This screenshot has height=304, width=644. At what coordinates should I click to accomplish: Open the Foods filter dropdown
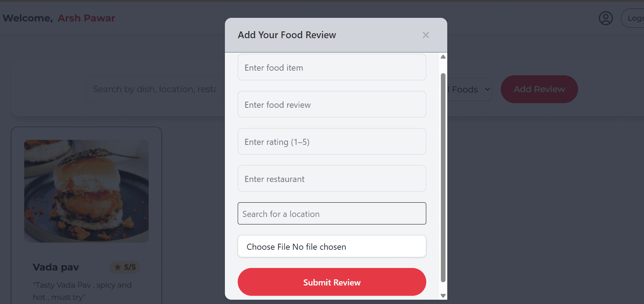click(470, 90)
